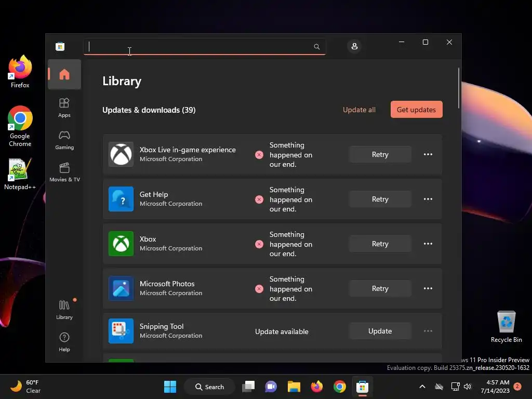Show hidden system tray icons
532x399 pixels.
422,387
